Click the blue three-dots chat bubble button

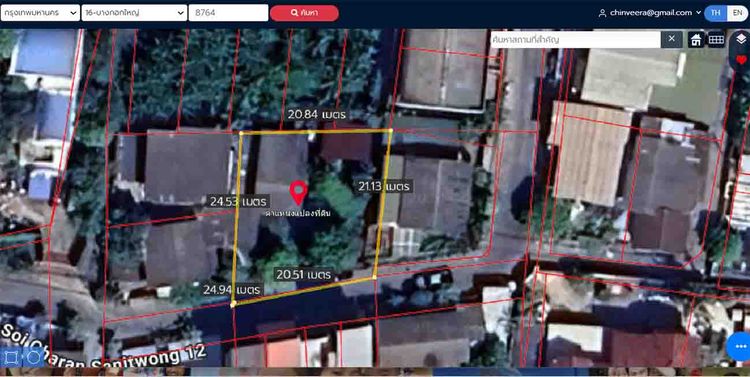pyautogui.click(x=740, y=346)
